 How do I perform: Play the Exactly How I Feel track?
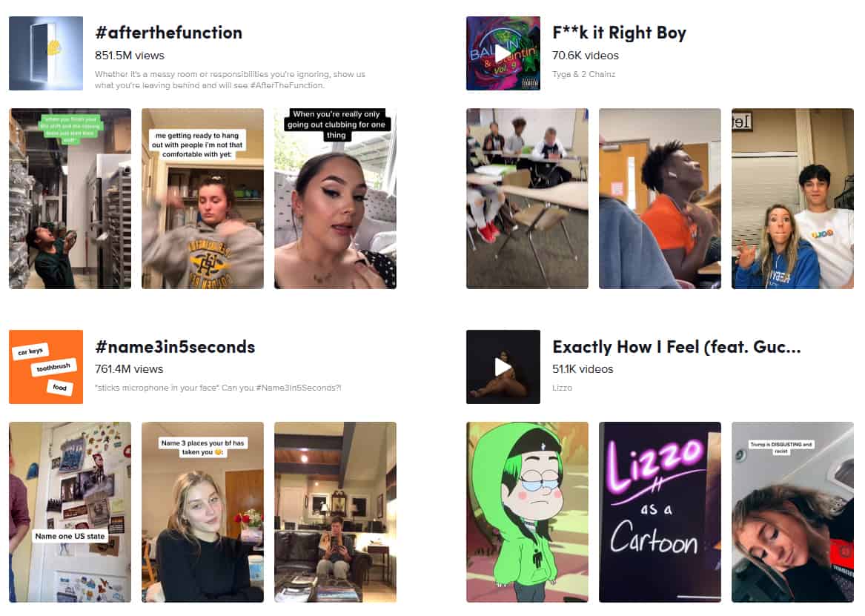[x=503, y=367]
